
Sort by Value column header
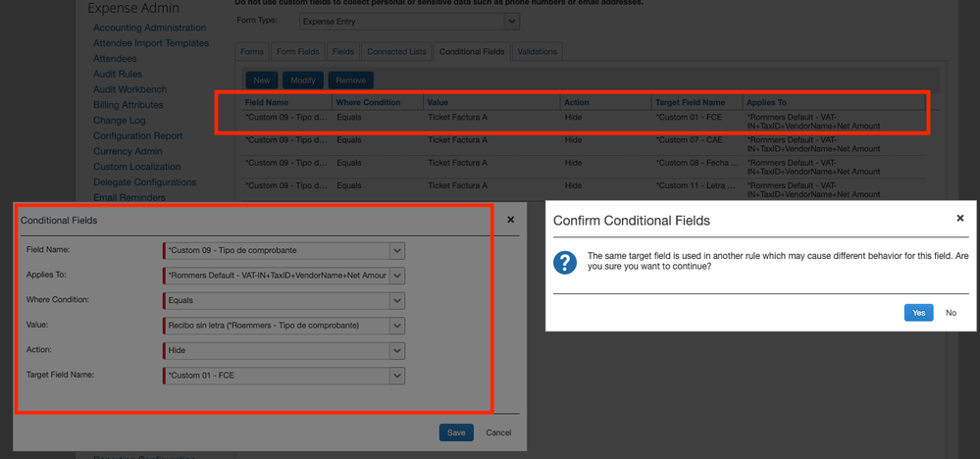click(491, 102)
